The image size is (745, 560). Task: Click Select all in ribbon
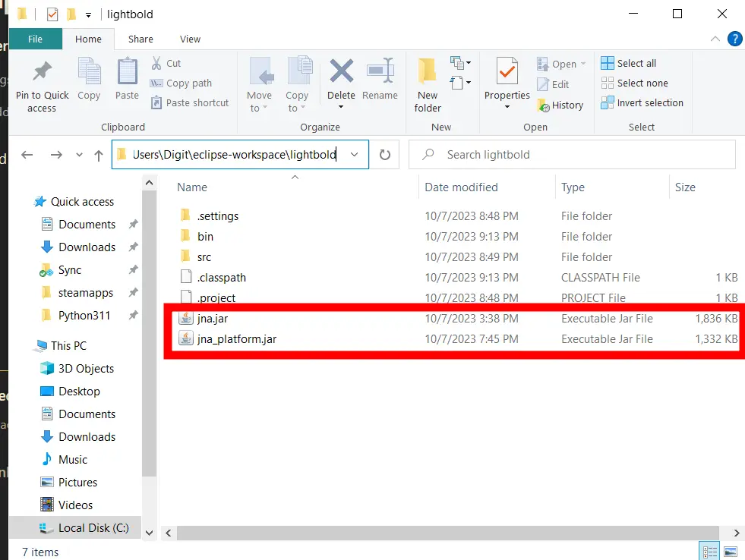click(x=629, y=63)
